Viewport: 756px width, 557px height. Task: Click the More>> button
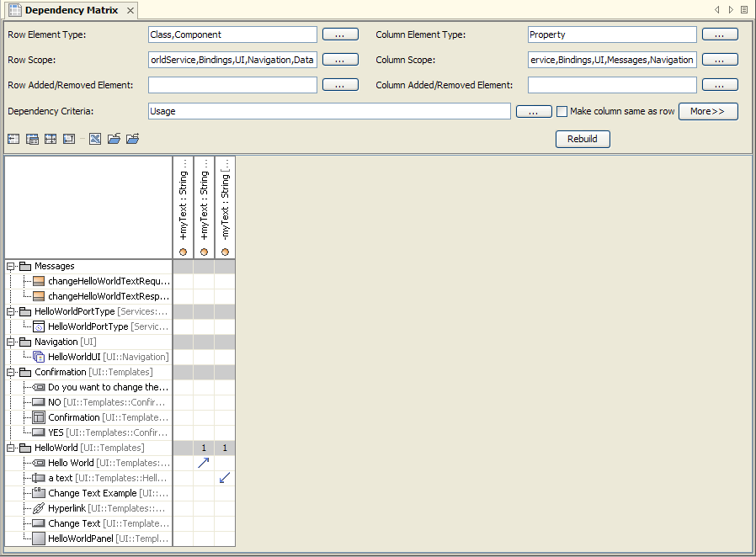click(x=707, y=111)
